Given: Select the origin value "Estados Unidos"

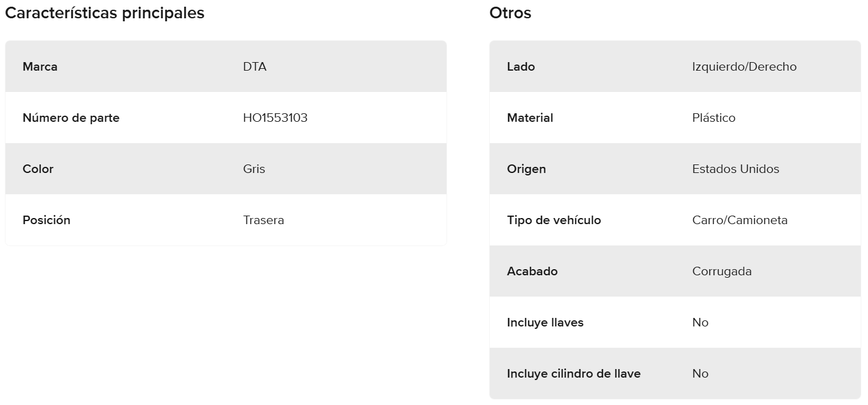Looking at the screenshot, I should pos(736,169).
